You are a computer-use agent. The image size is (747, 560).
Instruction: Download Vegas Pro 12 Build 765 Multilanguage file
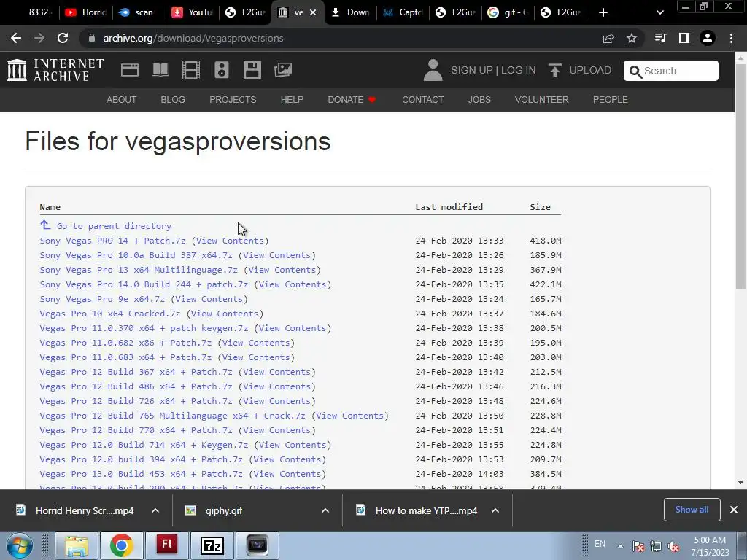(x=172, y=416)
